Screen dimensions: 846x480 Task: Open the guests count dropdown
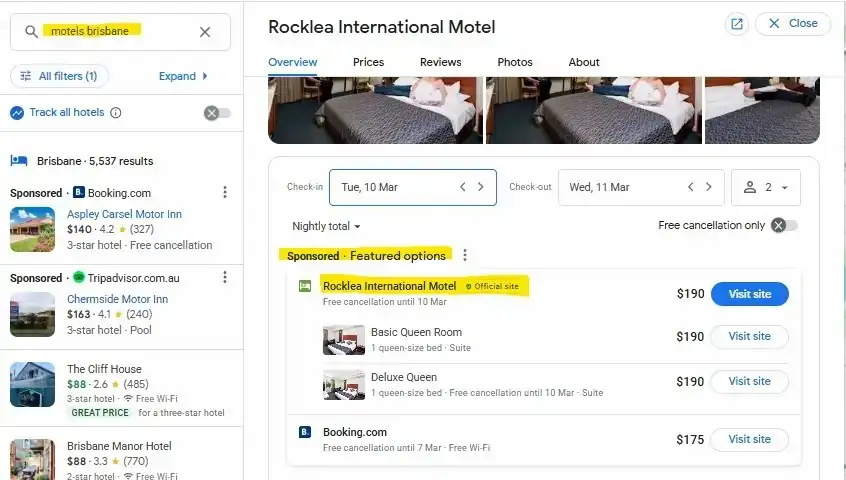pos(766,187)
